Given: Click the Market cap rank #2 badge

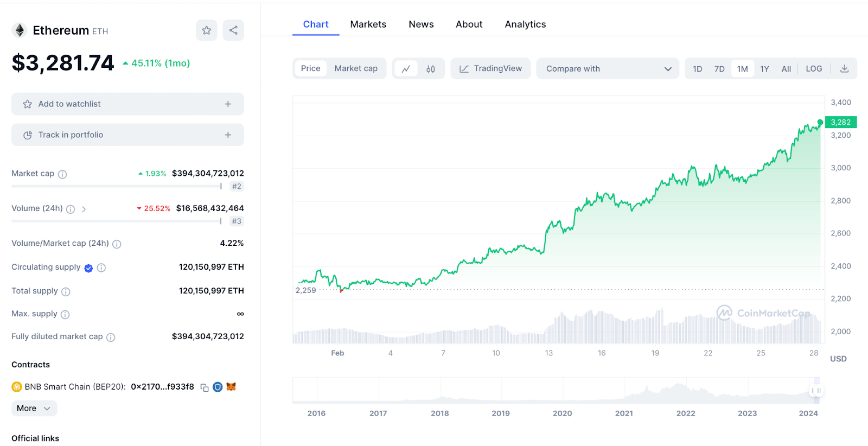Looking at the screenshot, I should pyautogui.click(x=237, y=187).
